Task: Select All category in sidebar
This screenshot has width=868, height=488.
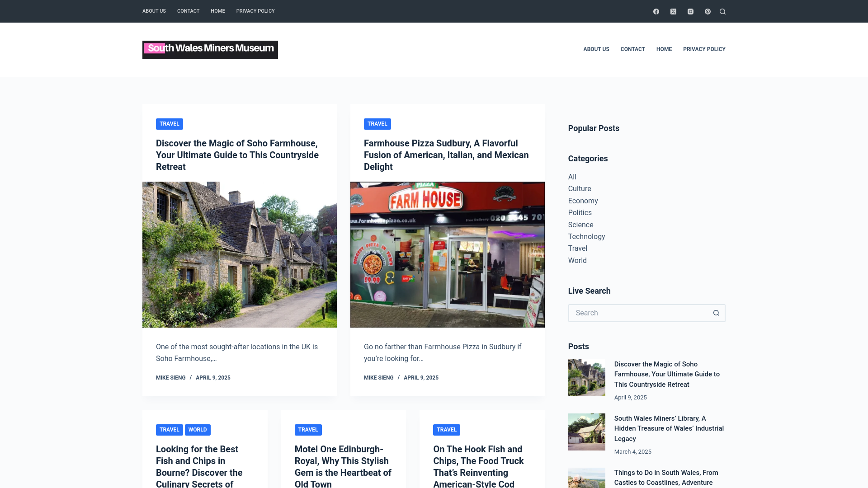Action: [x=572, y=177]
